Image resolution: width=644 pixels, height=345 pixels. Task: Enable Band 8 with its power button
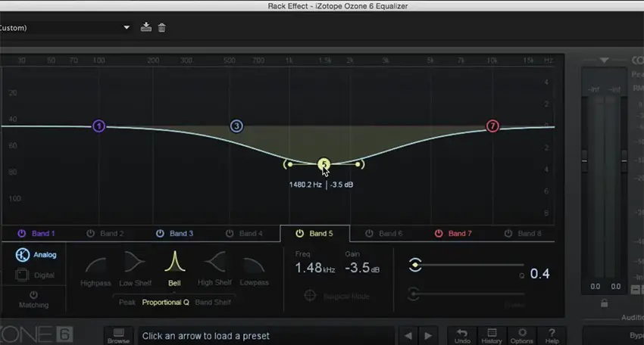(x=508, y=234)
